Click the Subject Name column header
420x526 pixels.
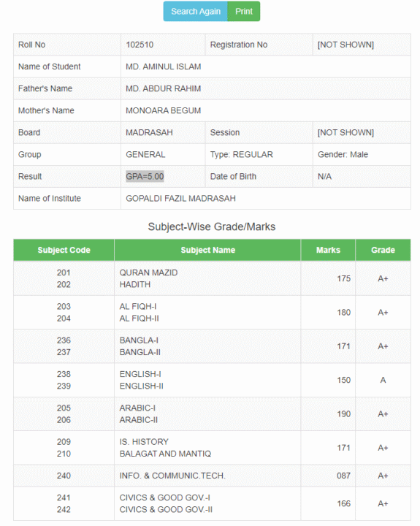(207, 250)
